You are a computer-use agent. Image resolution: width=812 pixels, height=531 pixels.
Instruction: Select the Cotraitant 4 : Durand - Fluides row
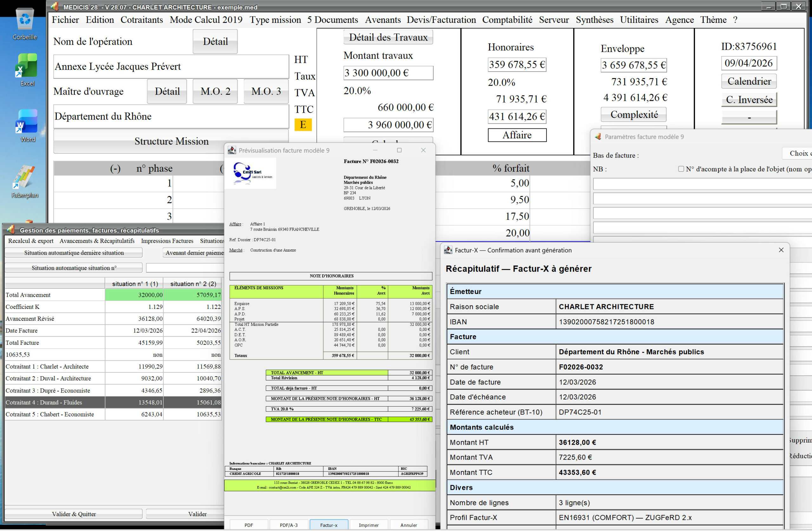click(113, 402)
